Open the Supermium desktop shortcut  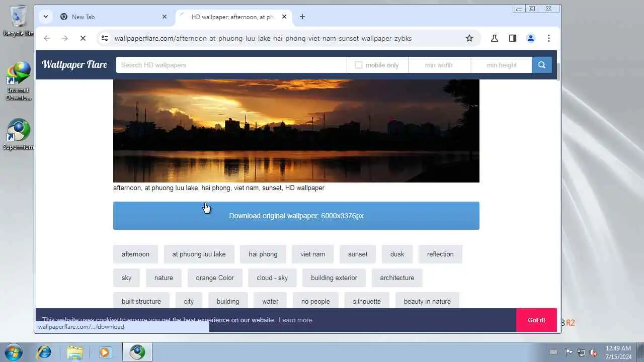(x=18, y=134)
